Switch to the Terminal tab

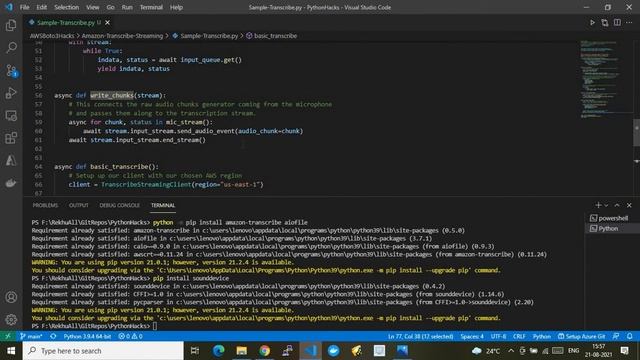point(163,205)
